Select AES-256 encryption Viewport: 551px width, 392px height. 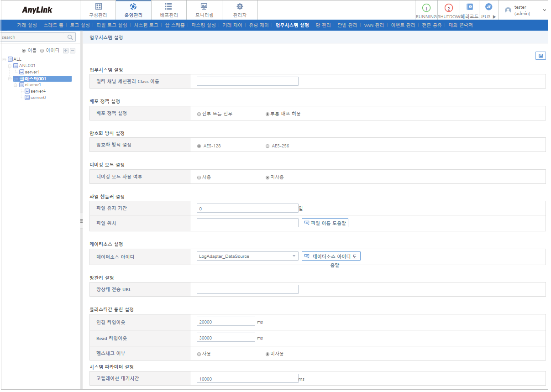pyautogui.click(x=268, y=146)
